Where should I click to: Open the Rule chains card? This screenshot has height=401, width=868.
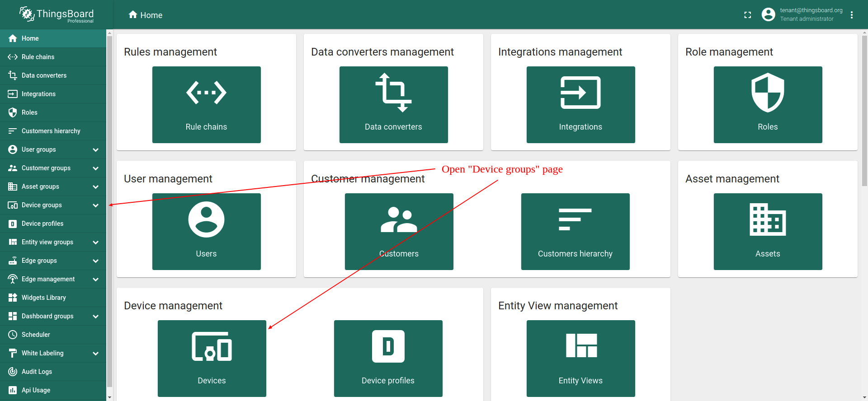[x=206, y=105]
